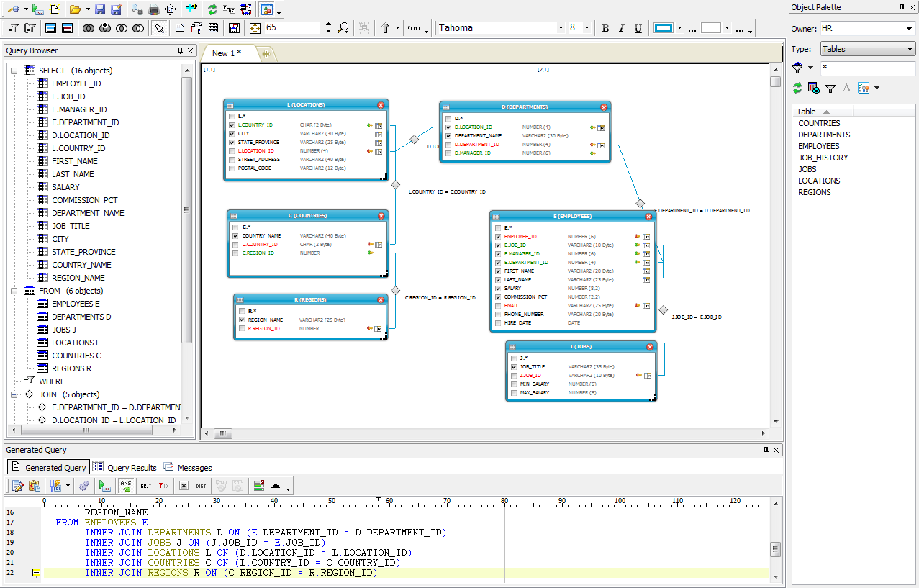Close the L (LOCATIONS) table box

[381, 105]
